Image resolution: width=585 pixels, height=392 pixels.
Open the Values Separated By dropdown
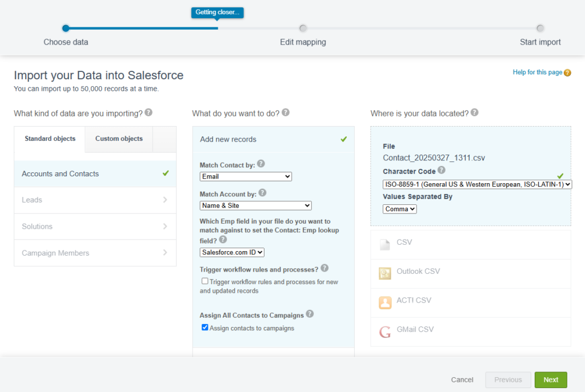click(x=399, y=209)
